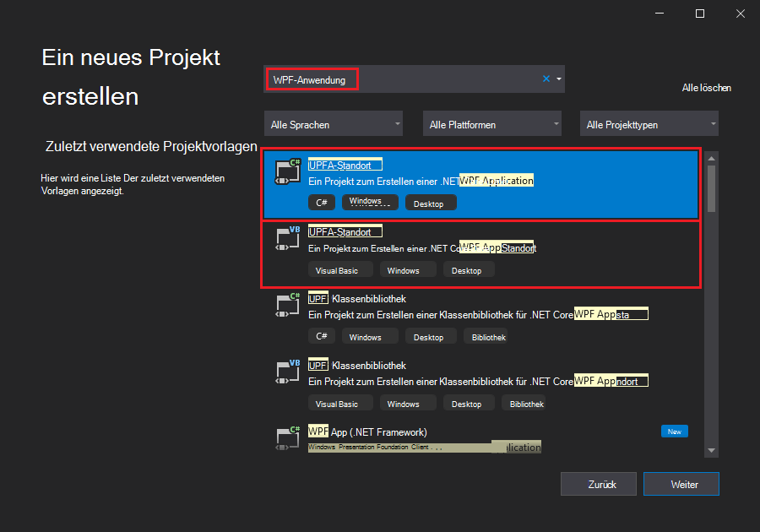Select the VB WPF Klassenbibliothek template icon

(288, 374)
